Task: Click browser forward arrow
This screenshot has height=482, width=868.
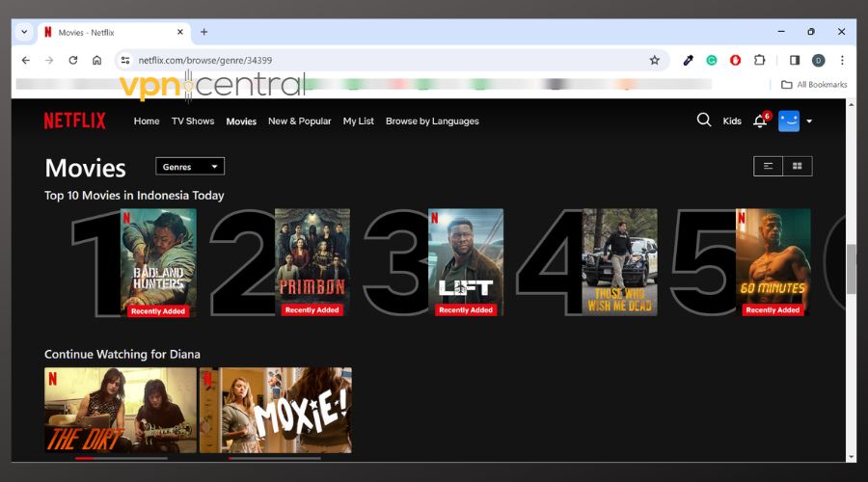Action: 49,61
